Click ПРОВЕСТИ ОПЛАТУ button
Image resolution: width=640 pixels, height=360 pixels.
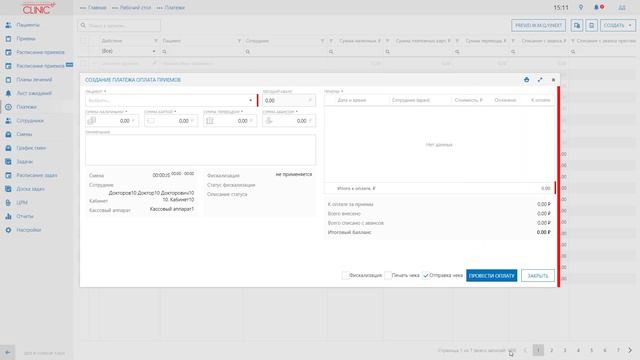(x=491, y=276)
